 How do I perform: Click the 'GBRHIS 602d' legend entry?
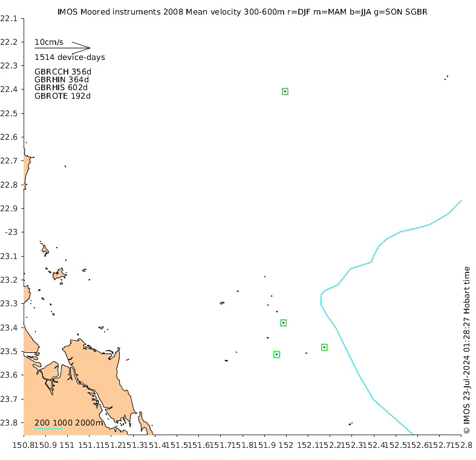[61, 88]
